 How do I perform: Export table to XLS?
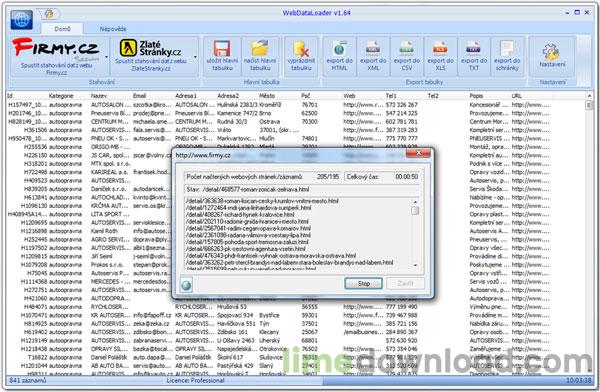click(x=440, y=56)
